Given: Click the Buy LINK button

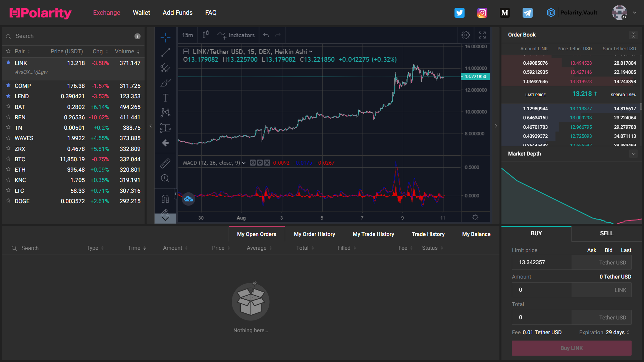Looking at the screenshot, I should [572, 348].
